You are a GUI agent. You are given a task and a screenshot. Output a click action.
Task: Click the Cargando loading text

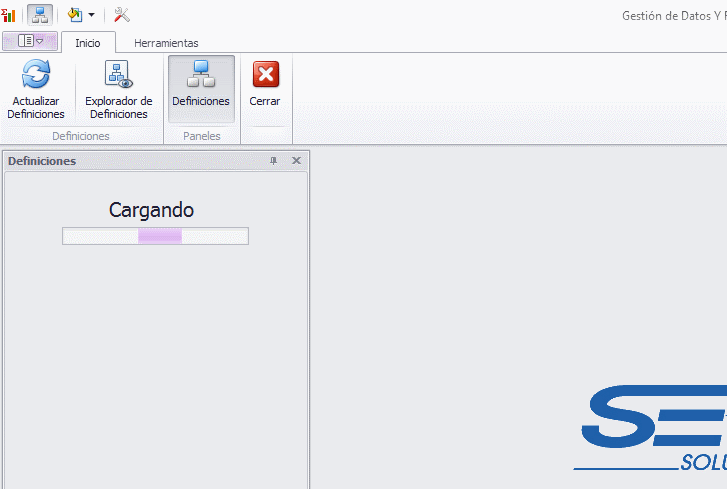[x=151, y=210]
